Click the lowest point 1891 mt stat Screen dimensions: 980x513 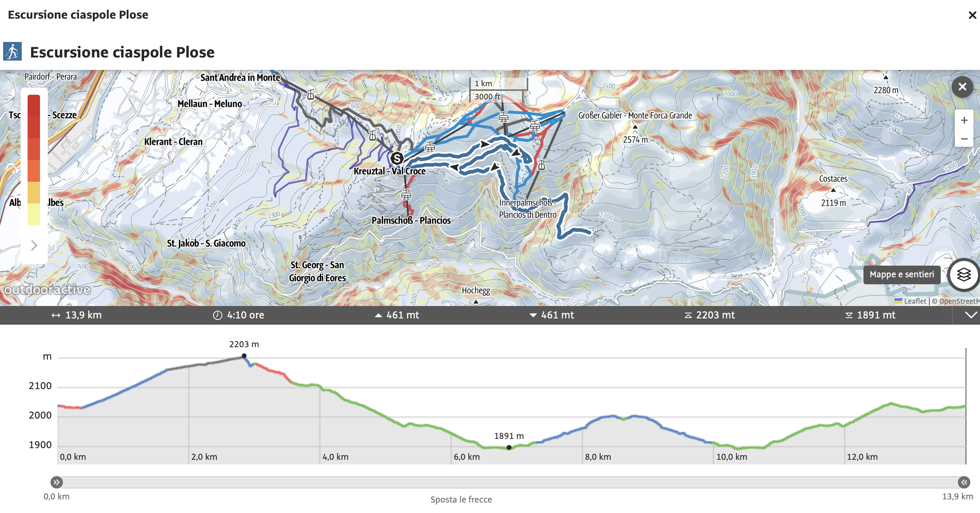click(x=870, y=315)
